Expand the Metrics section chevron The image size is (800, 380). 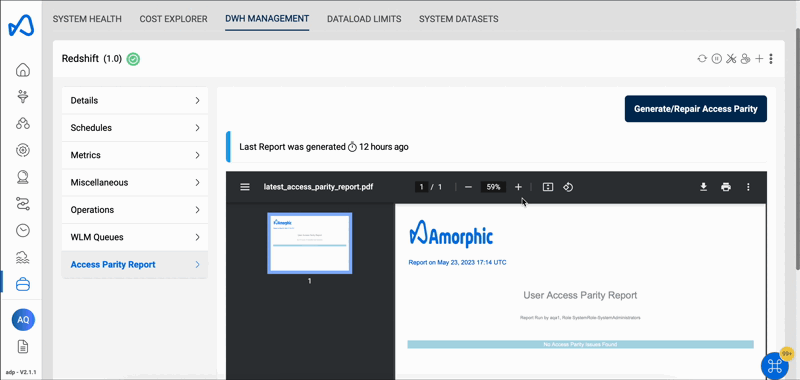click(x=197, y=155)
